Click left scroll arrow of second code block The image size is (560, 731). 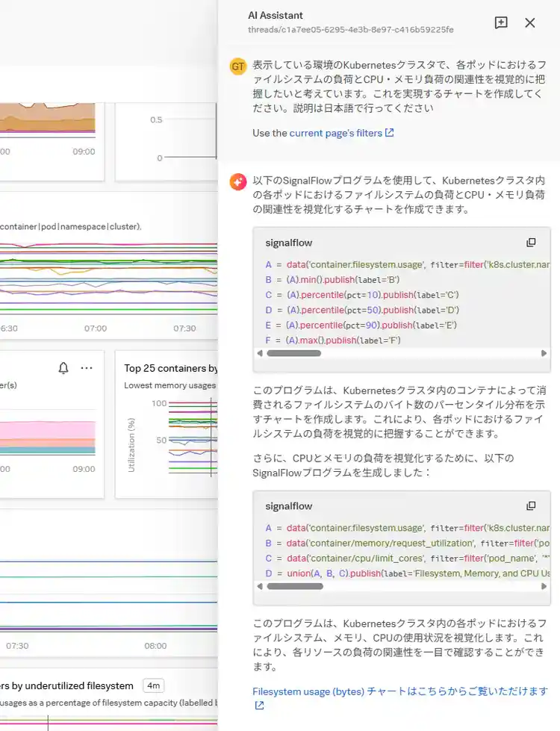[260, 586]
